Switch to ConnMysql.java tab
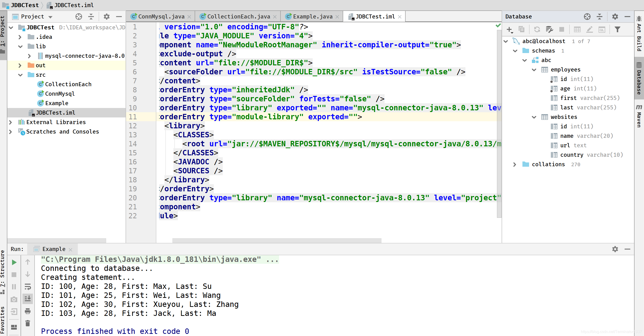The width and height of the screenshot is (644, 336). (161, 17)
